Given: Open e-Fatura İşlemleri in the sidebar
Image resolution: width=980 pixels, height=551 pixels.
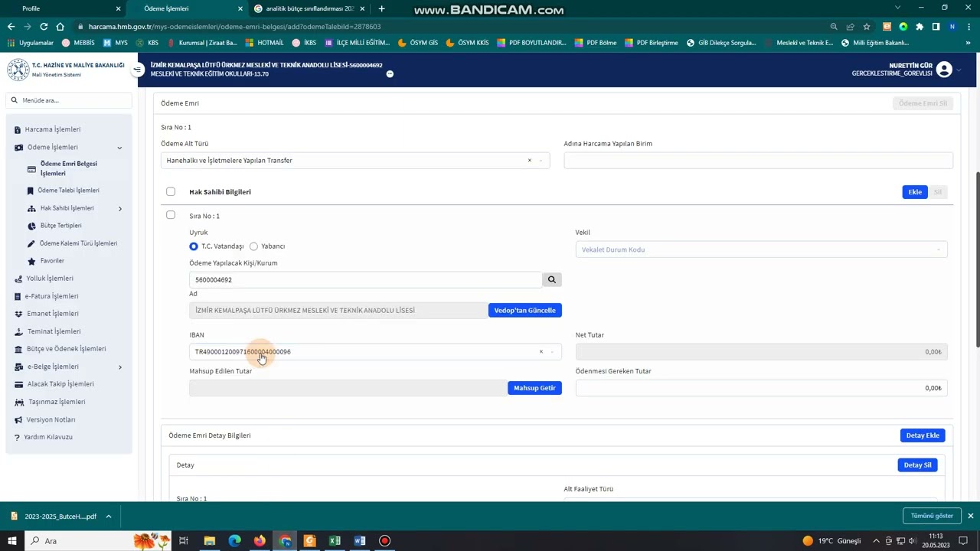Looking at the screenshot, I should click(x=51, y=296).
